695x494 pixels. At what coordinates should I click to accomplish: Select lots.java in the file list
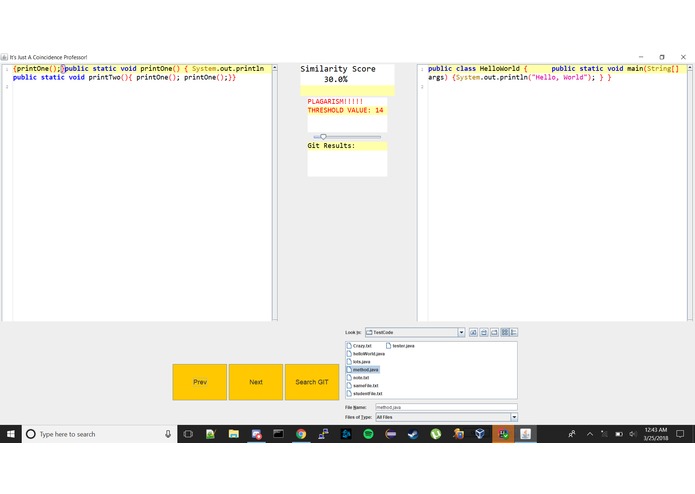coord(358,362)
